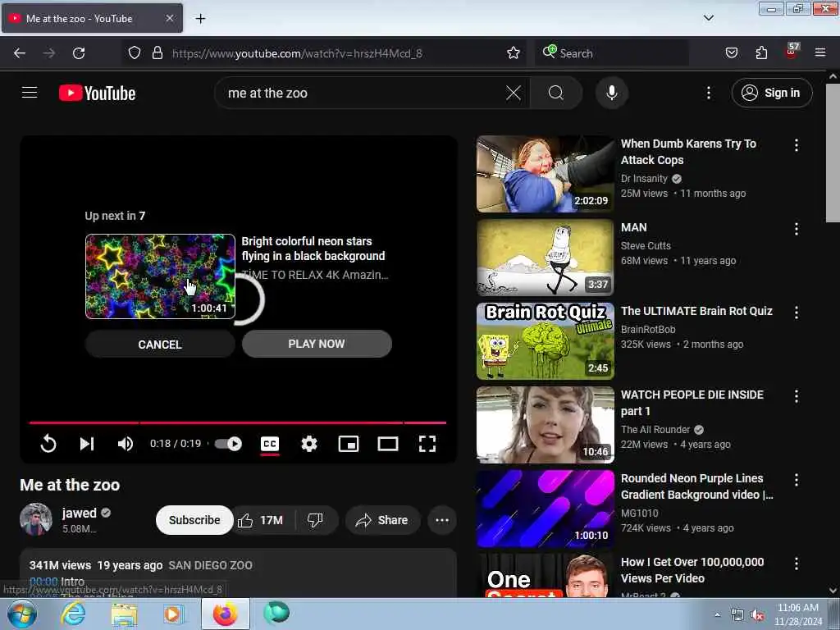Toggle the Autoplay switch

click(x=228, y=444)
